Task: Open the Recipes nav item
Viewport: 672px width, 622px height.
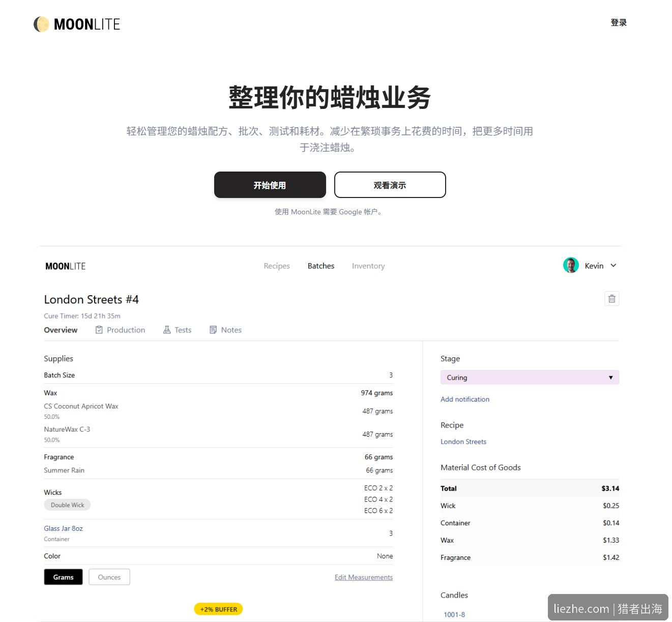Action: click(277, 266)
